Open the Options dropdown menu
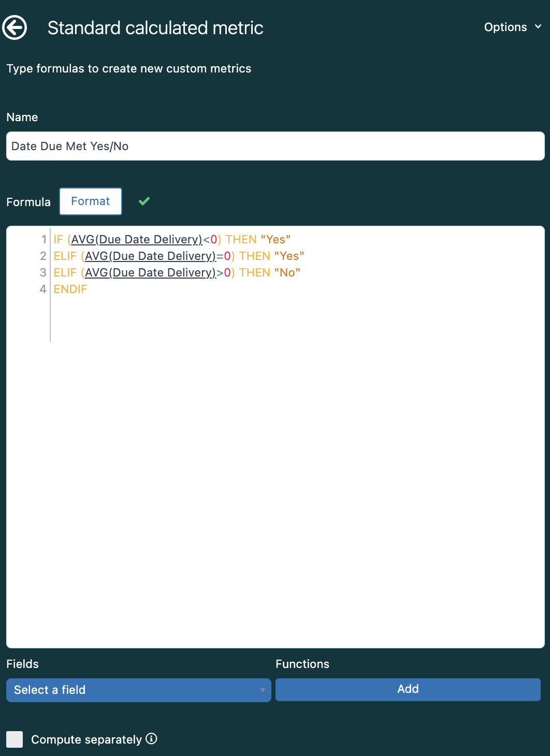Viewport: 550px width, 756px height. pos(513,27)
